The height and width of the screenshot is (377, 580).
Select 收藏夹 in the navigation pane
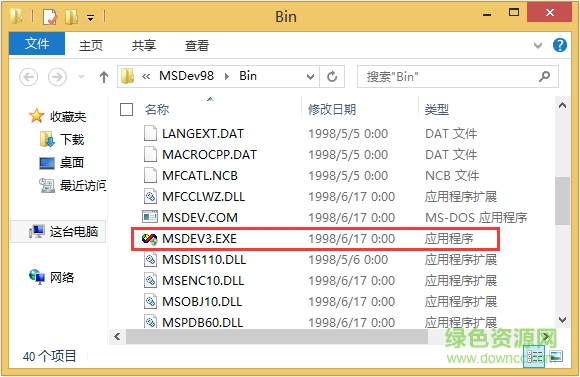(68, 117)
